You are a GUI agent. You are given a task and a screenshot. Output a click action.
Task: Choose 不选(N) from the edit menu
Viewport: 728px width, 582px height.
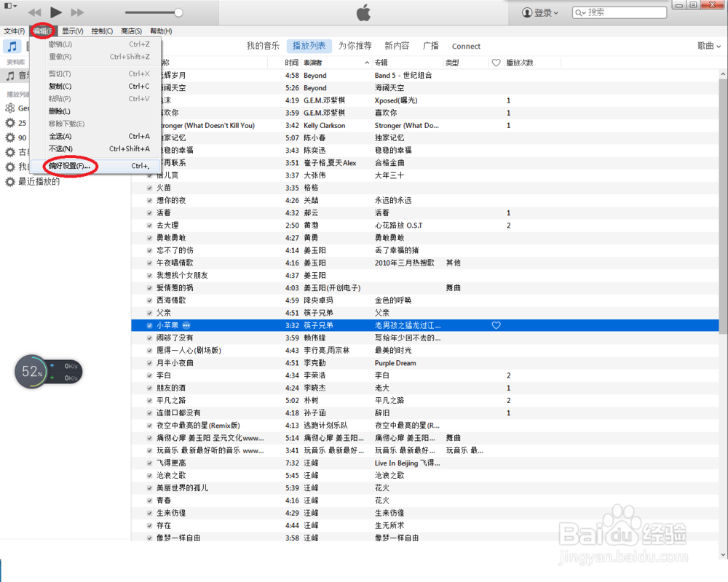pyautogui.click(x=97, y=149)
